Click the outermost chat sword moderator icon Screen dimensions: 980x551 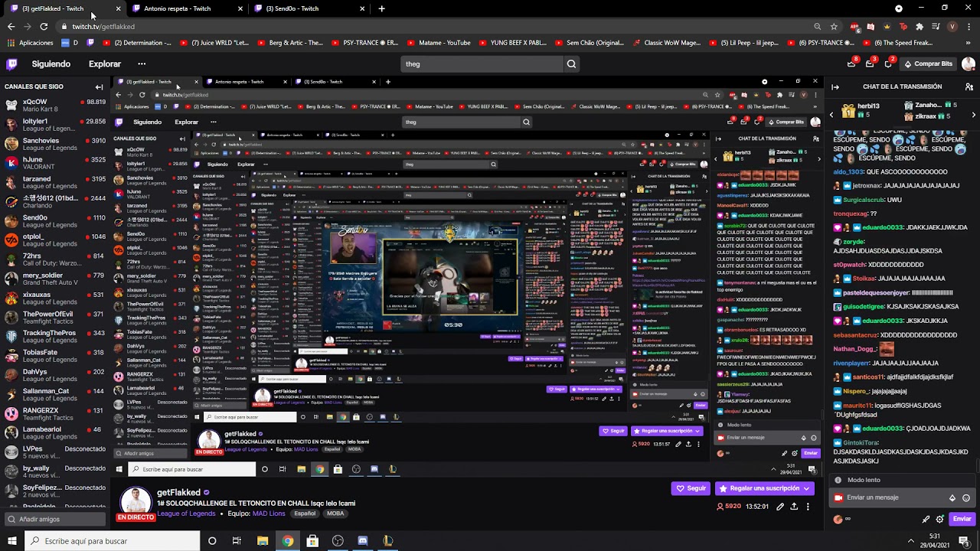click(x=926, y=519)
